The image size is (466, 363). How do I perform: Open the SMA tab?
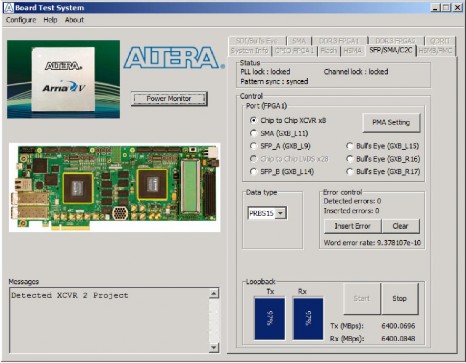pyautogui.click(x=299, y=41)
